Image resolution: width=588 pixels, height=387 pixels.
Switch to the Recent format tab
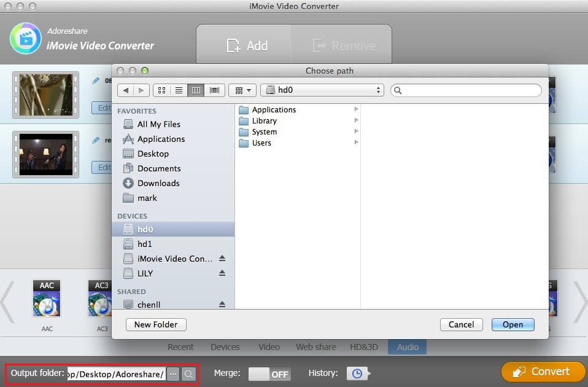pos(180,347)
